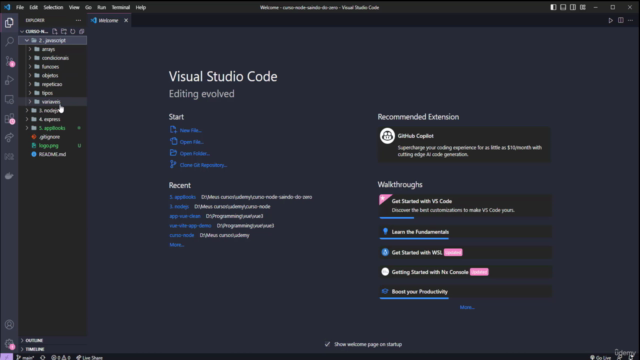Open recent project vue-vite-app-demo
The width and height of the screenshot is (640, 360).
click(x=190, y=226)
